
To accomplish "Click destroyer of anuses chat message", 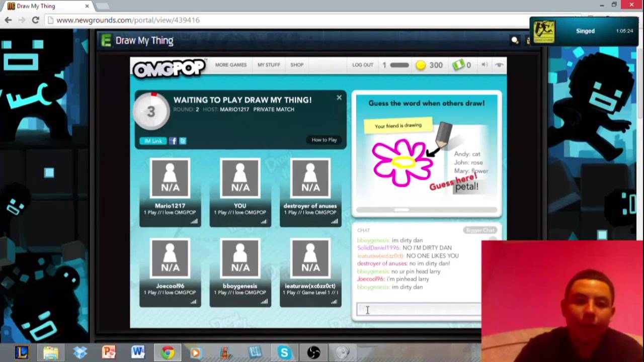I will coord(404,263).
